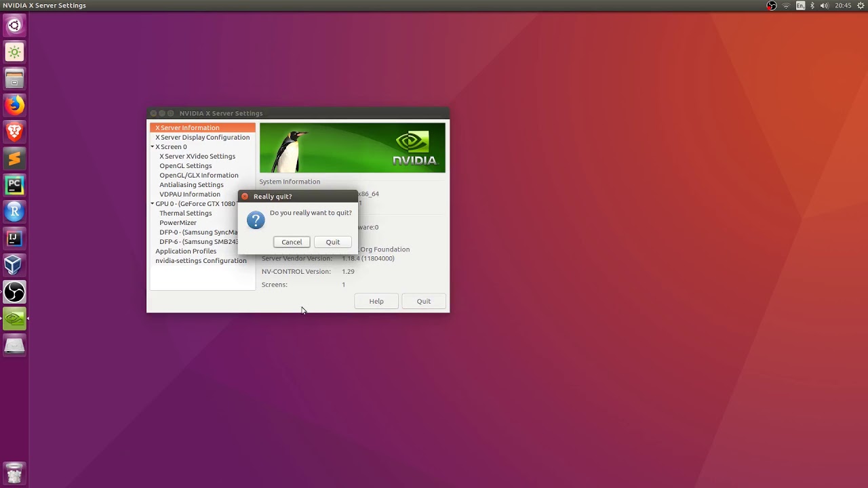Viewport: 868px width, 488px height.
Task: Click the NV-CONTROL Version value 1.29
Action: (348, 271)
